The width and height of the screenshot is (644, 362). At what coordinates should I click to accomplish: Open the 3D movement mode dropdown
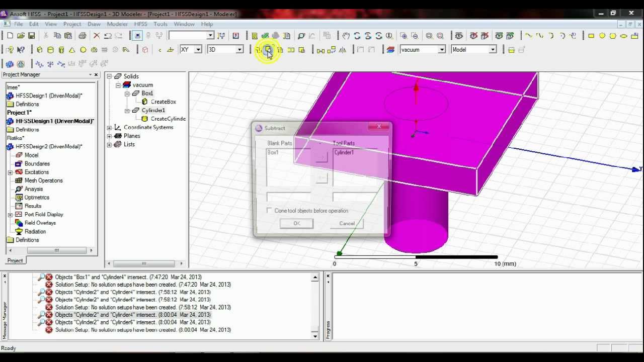point(239,49)
